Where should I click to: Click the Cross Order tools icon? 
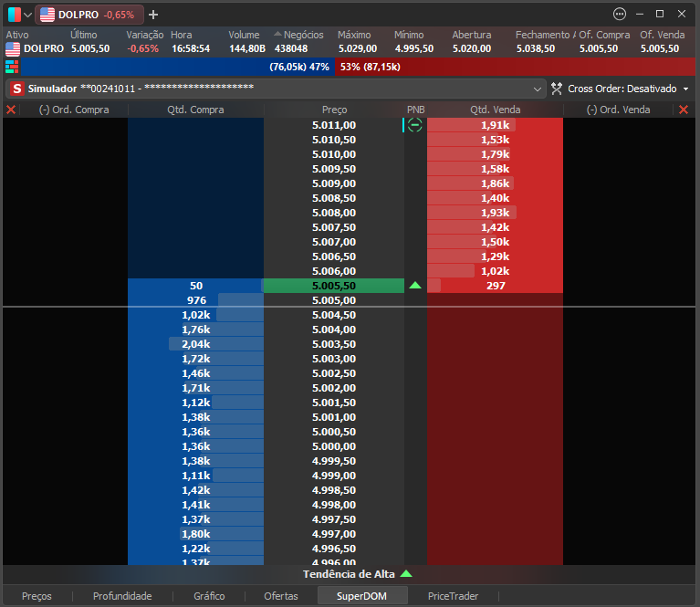[x=556, y=89]
